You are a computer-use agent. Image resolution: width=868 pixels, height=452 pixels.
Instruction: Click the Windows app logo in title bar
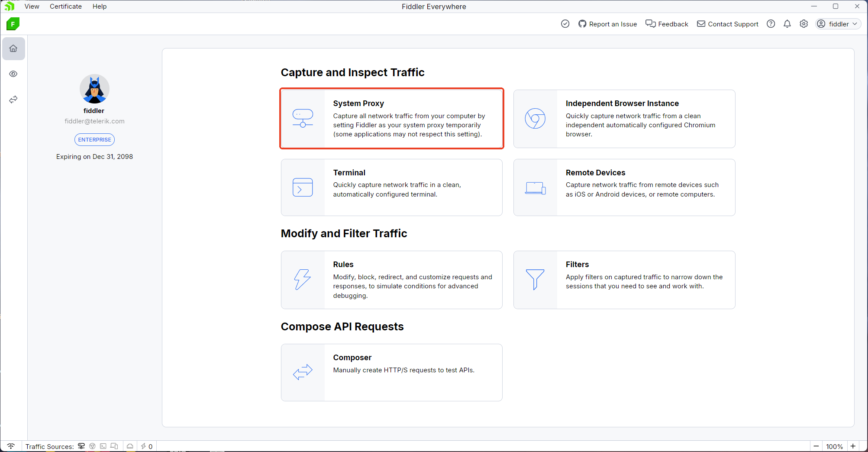[9, 6]
